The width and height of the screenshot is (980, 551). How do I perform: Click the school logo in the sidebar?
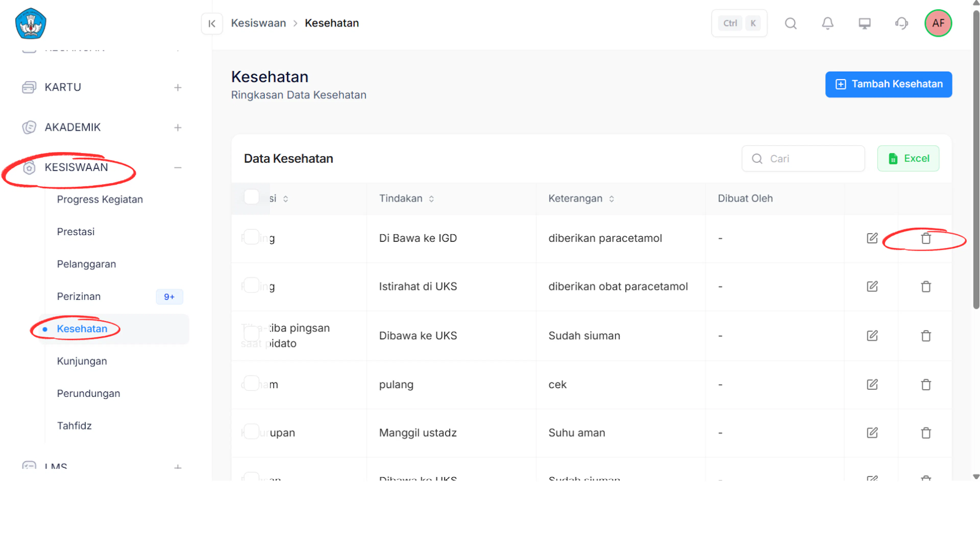point(31,23)
